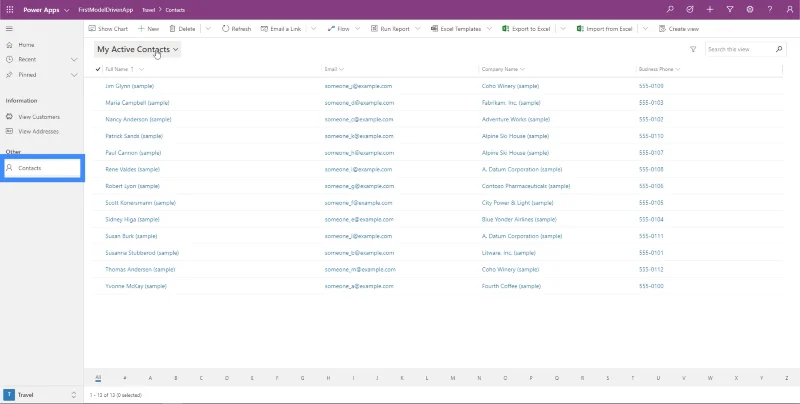Open Blue Yonder Airlines (sample) company

(519, 219)
